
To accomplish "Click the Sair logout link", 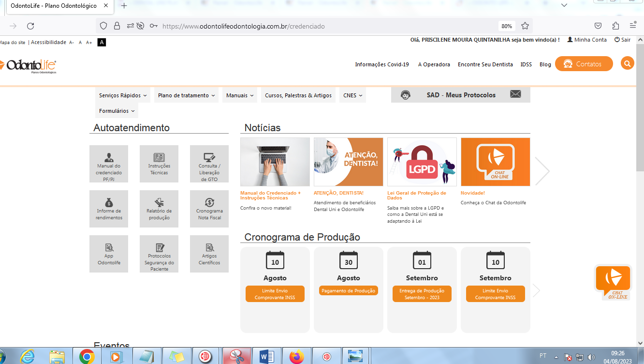I will (x=623, y=40).
